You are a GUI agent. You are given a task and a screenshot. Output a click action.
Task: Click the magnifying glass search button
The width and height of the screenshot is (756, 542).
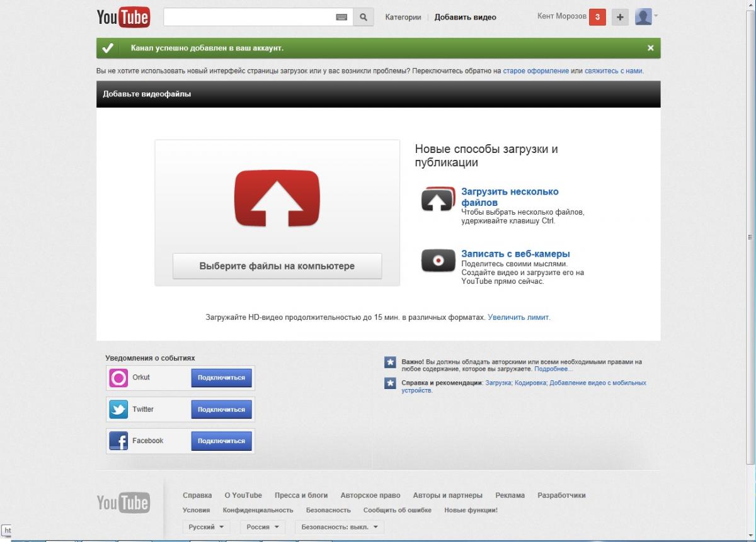click(363, 18)
